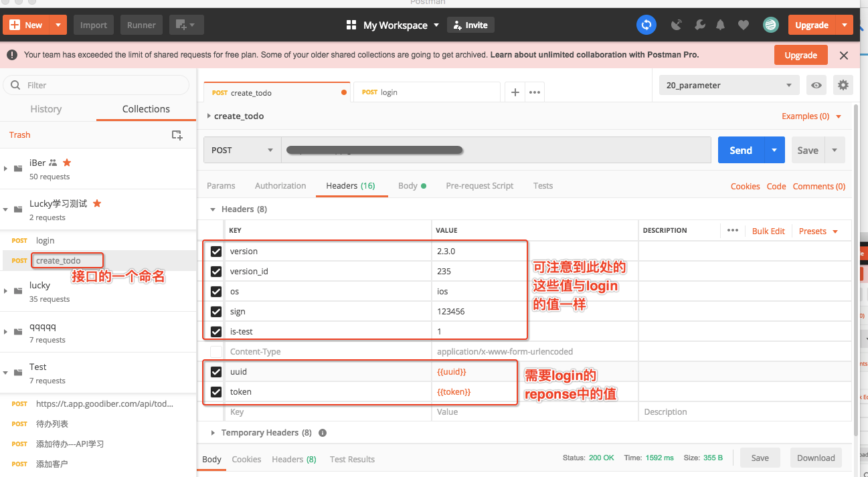
Task: Click the new collection icon
Action: click(177, 134)
